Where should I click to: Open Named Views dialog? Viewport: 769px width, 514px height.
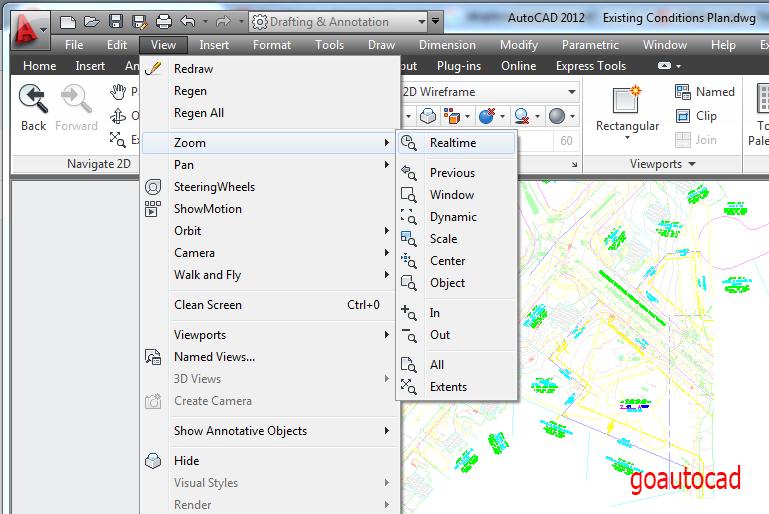click(269, 357)
